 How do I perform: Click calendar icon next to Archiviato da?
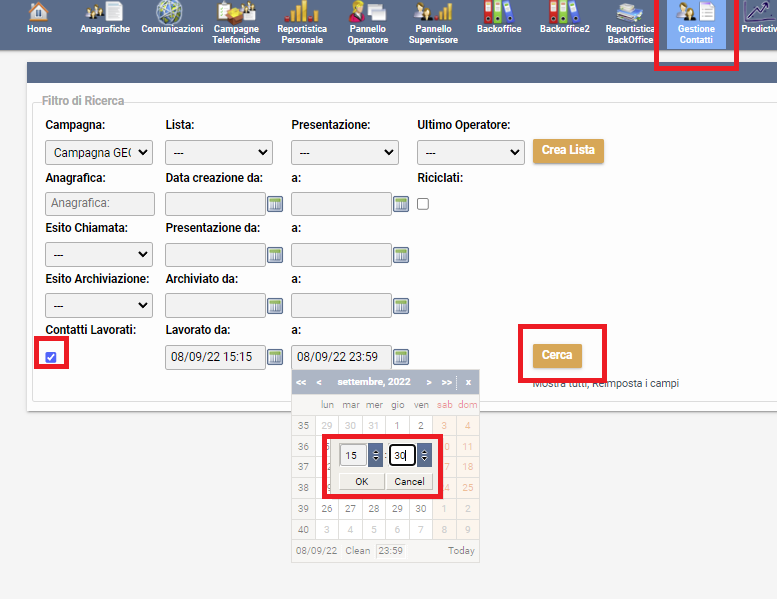click(x=275, y=306)
